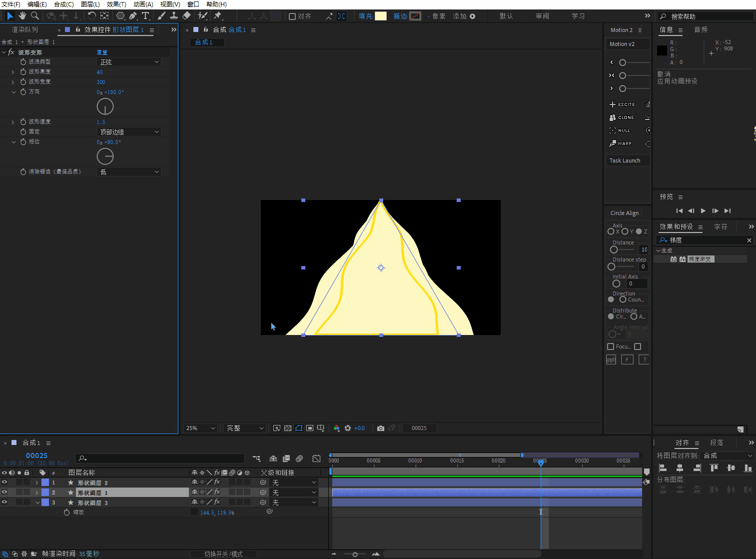Expand the 形状图层 1 layer properties
Screen dimensions: 756x559
tap(36, 492)
